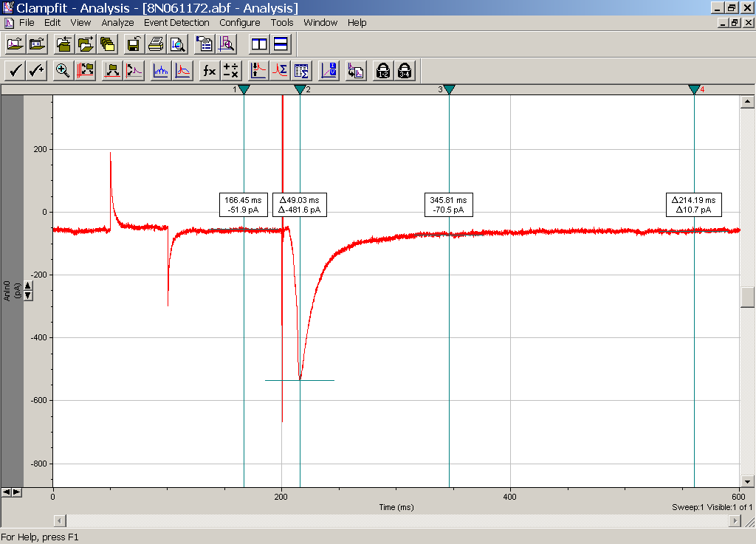Open the results table sigma icon

pos(301,71)
